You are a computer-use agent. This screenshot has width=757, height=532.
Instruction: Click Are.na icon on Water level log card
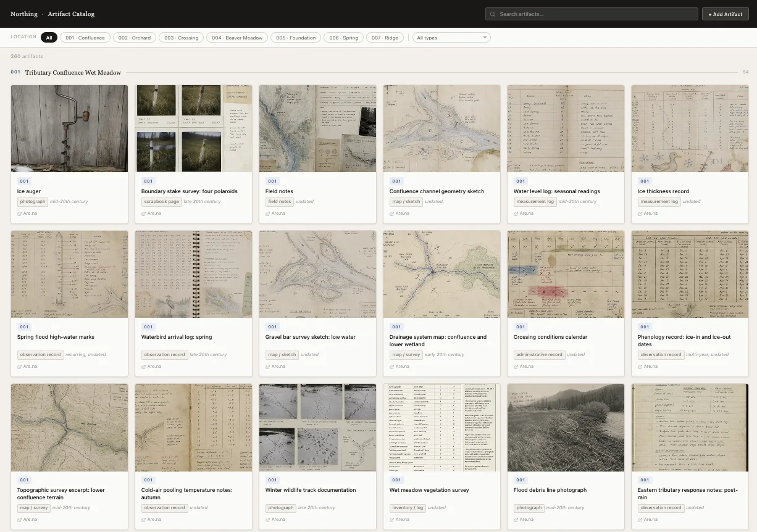coord(516,214)
